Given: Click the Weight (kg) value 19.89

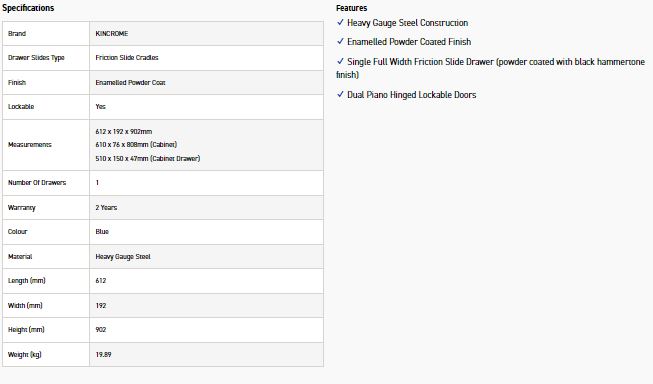Looking at the screenshot, I should 103,354.
